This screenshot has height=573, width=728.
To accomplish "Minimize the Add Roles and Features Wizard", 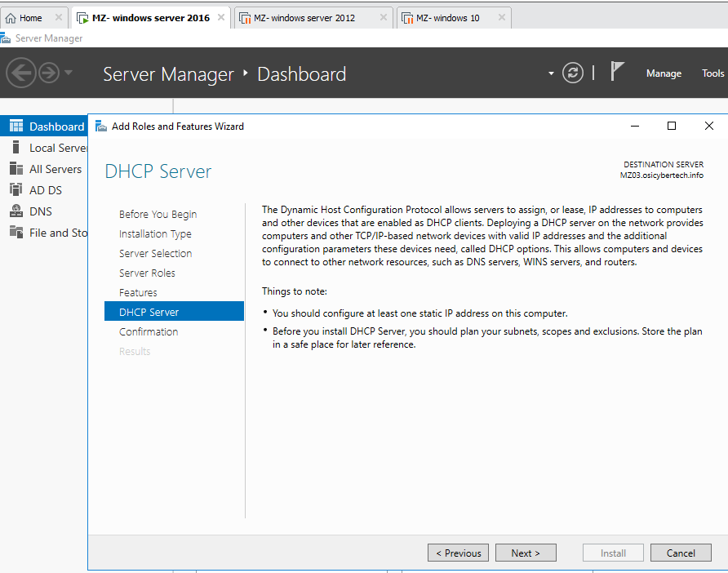I will pyautogui.click(x=635, y=126).
